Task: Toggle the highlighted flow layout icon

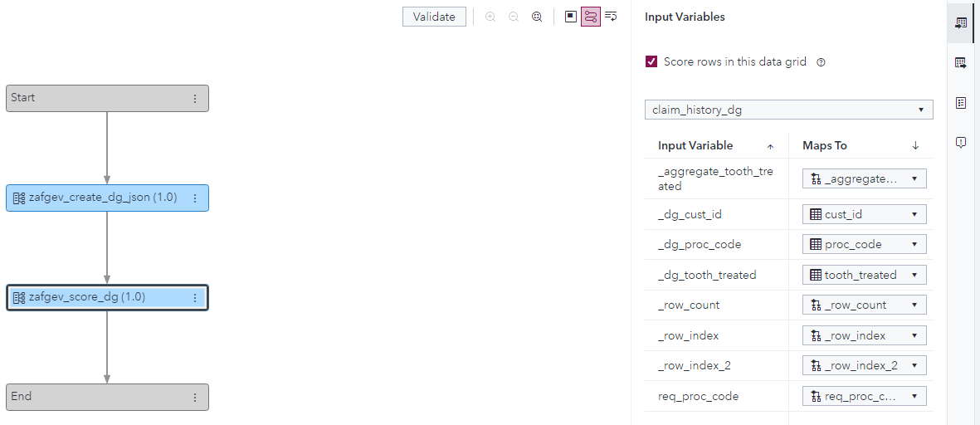Action: 591,17
